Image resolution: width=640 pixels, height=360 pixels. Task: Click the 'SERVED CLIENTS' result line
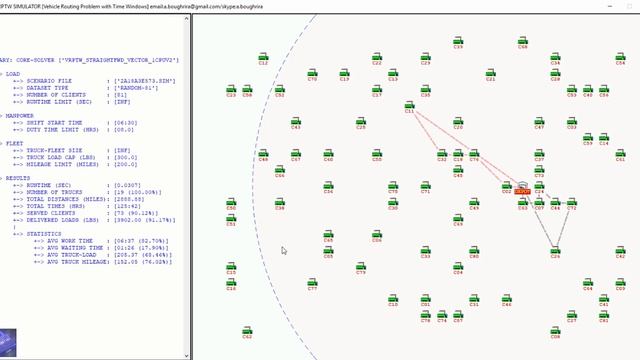[86, 213]
